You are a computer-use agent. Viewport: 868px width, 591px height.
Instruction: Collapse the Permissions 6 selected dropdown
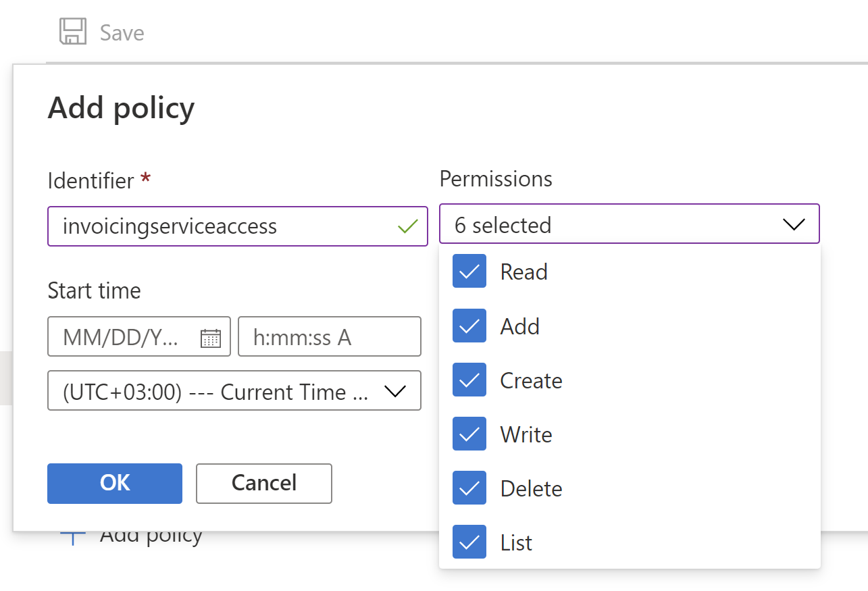point(630,224)
